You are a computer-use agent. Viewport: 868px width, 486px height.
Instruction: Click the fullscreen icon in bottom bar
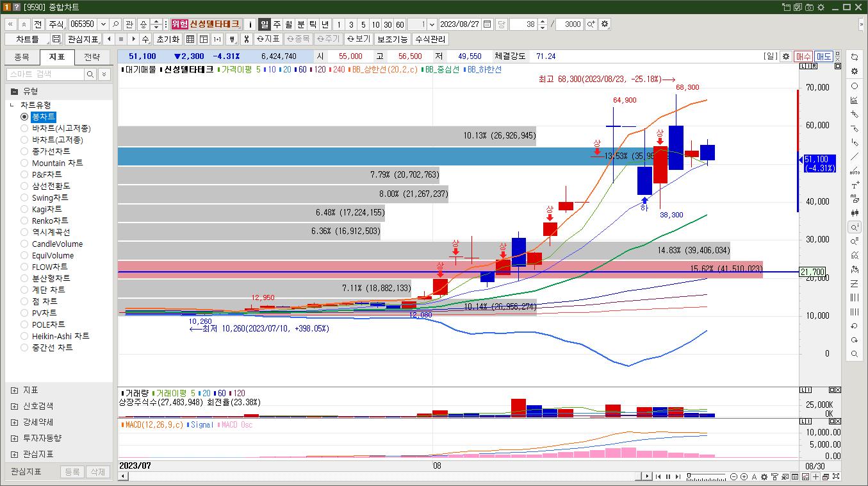(836, 476)
